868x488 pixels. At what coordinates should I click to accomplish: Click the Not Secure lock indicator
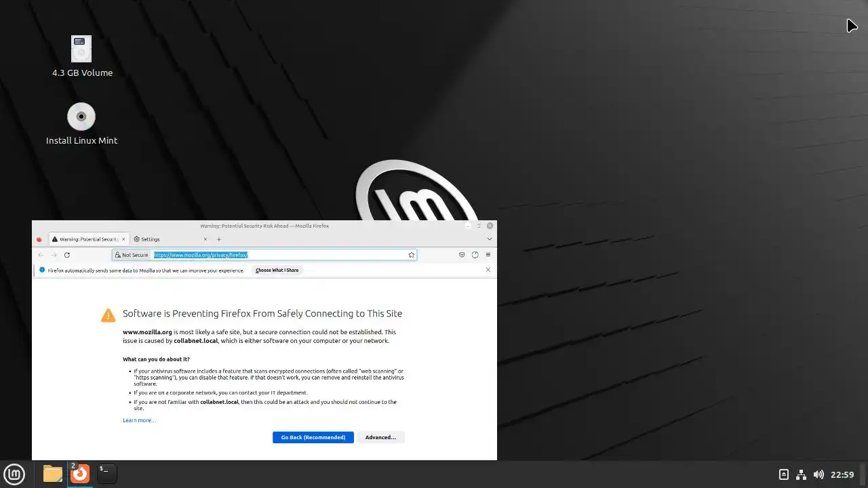point(132,255)
